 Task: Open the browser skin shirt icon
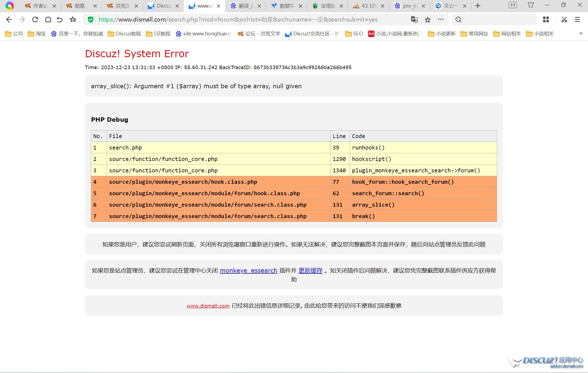[531, 5]
